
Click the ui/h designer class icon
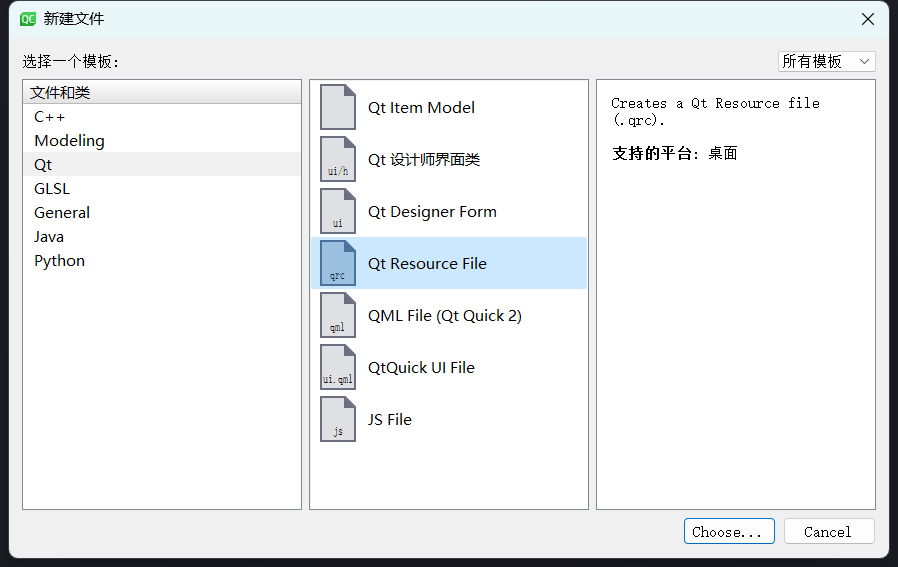(x=338, y=159)
